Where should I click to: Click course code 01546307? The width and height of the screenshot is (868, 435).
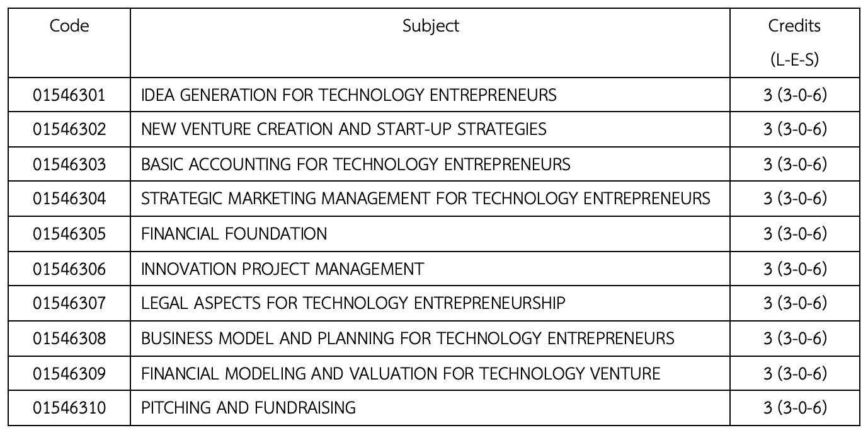(x=69, y=303)
